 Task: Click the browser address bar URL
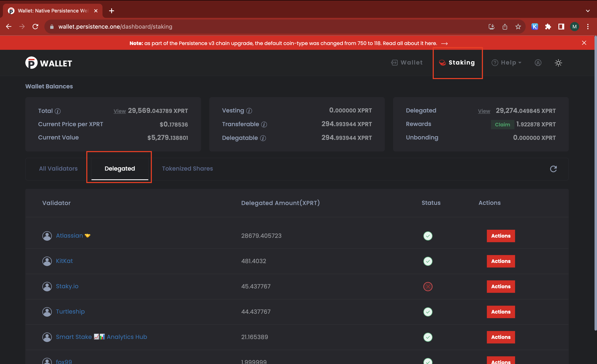coord(115,27)
